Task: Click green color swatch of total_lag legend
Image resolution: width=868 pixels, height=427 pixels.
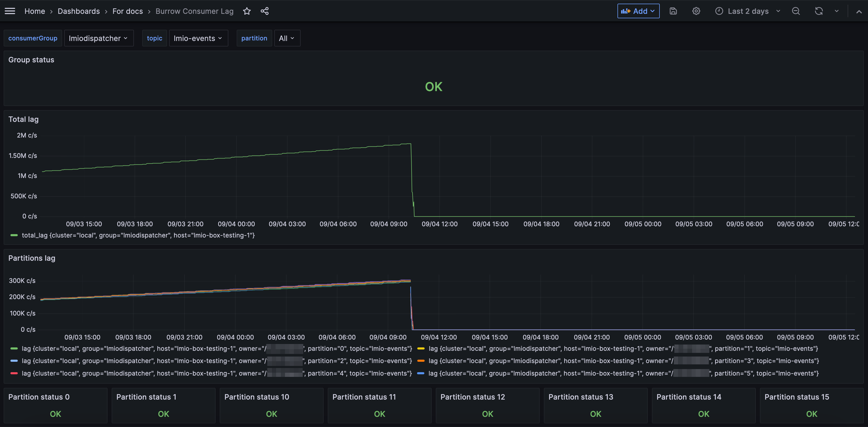Action: (14, 235)
